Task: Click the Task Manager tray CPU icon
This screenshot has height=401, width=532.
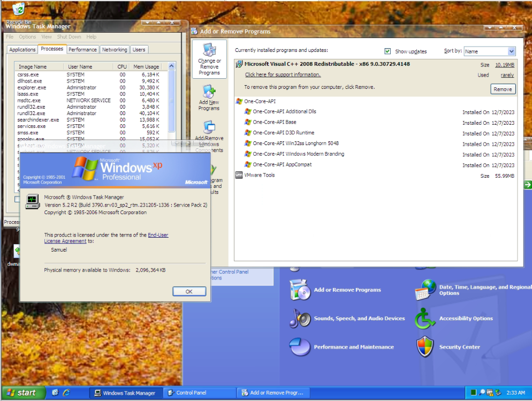Action: click(473, 392)
